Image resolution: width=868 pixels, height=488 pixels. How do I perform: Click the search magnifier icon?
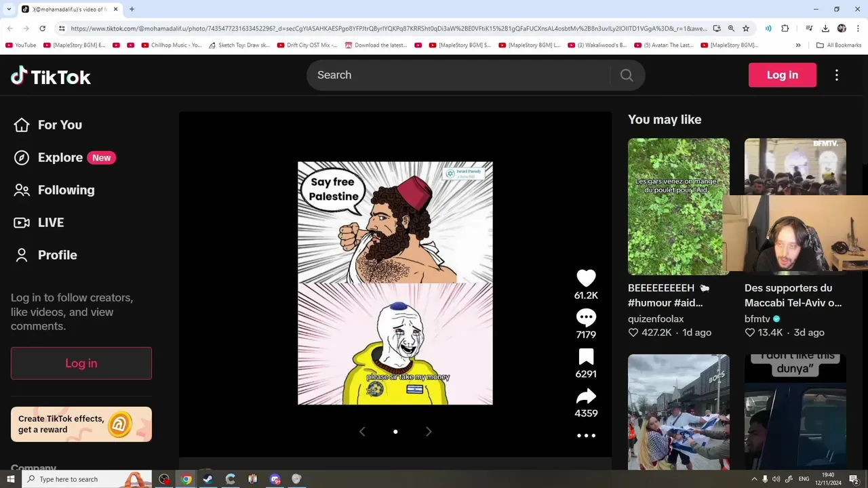point(627,75)
